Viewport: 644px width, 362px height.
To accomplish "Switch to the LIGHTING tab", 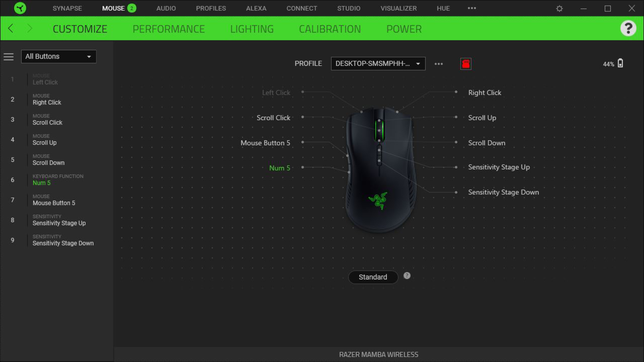I will coord(252,28).
